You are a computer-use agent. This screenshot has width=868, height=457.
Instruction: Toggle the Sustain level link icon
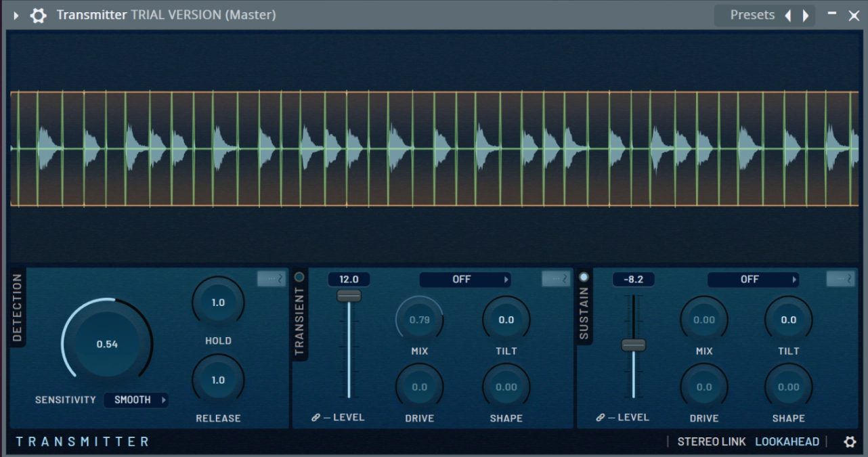click(600, 418)
